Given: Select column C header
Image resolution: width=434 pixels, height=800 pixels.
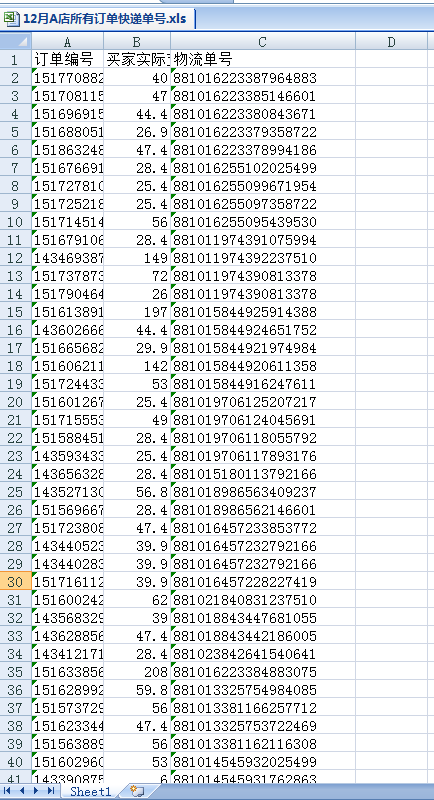Looking at the screenshot, I should pyautogui.click(x=263, y=42).
